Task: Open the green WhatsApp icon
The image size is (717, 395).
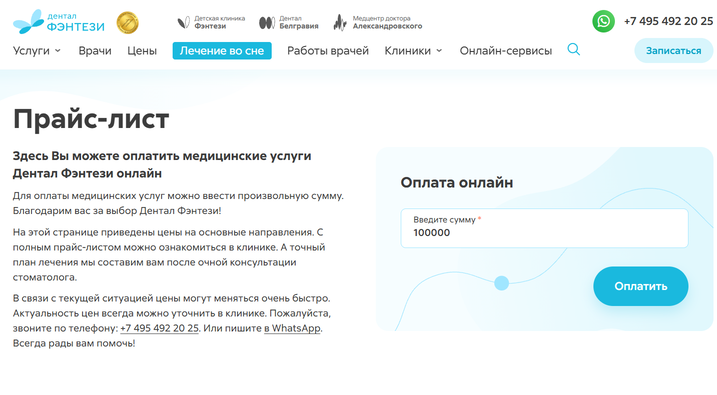Action: coord(603,21)
